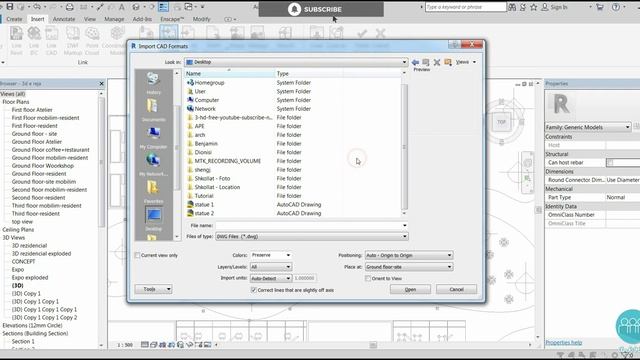Click the Cancel button in dialog
This screenshot has height=360, width=640.
click(456, 289)
